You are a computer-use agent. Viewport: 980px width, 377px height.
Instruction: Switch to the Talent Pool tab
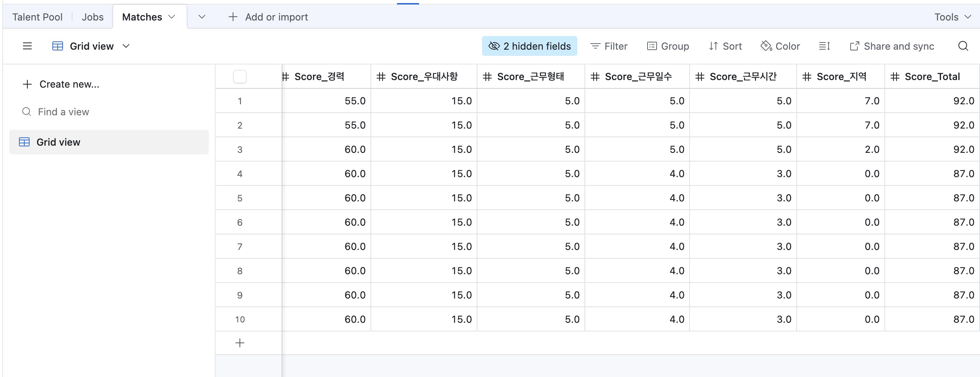click(x=37, y=17)
